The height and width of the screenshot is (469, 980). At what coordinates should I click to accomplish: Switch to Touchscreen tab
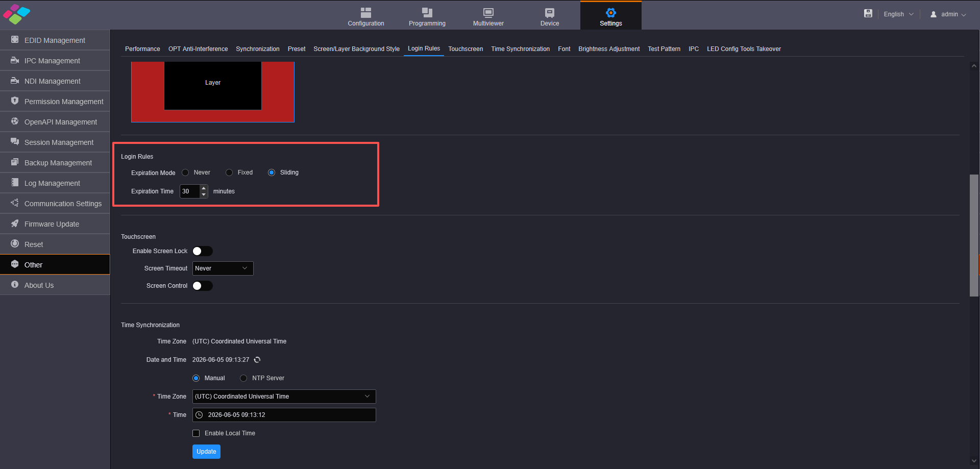pos(465,49)
